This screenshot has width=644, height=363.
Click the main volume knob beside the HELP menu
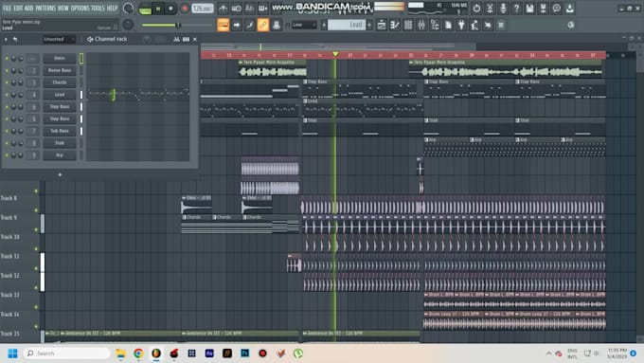(x=128, y=9)
